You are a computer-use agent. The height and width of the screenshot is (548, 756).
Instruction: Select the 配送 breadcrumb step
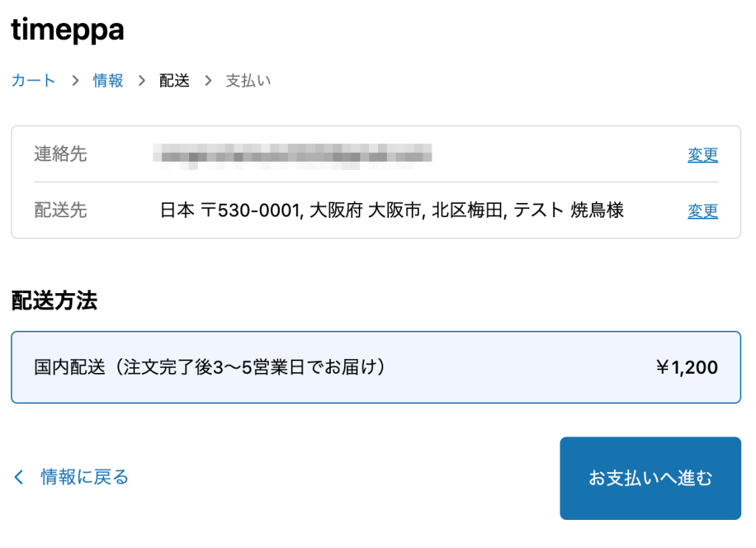[x=174, y=81]
